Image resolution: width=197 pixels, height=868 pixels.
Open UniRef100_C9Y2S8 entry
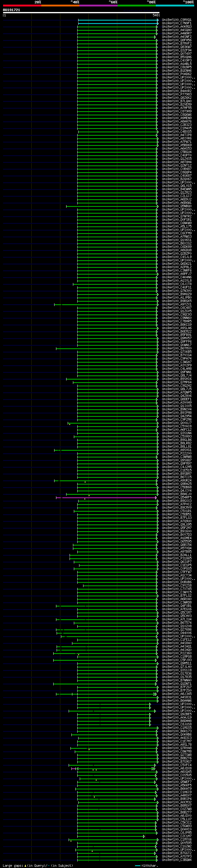[x=177, y=585]
